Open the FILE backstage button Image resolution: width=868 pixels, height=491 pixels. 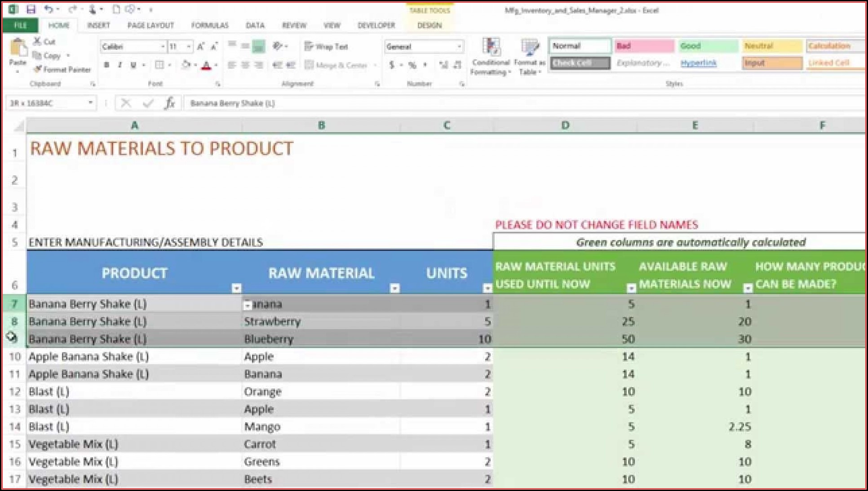click(20, 26)
